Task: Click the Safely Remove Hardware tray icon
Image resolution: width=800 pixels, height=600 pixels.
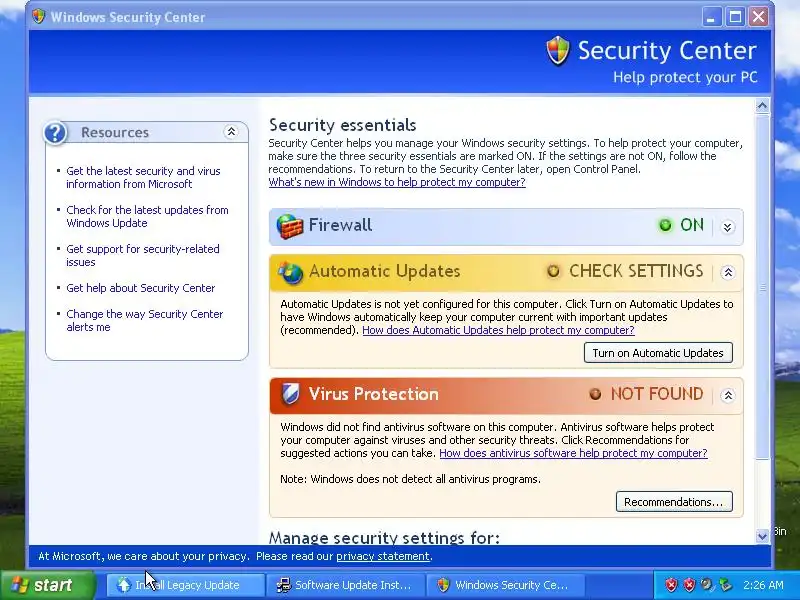Action: pyautogui.click(x=725, y=585)
